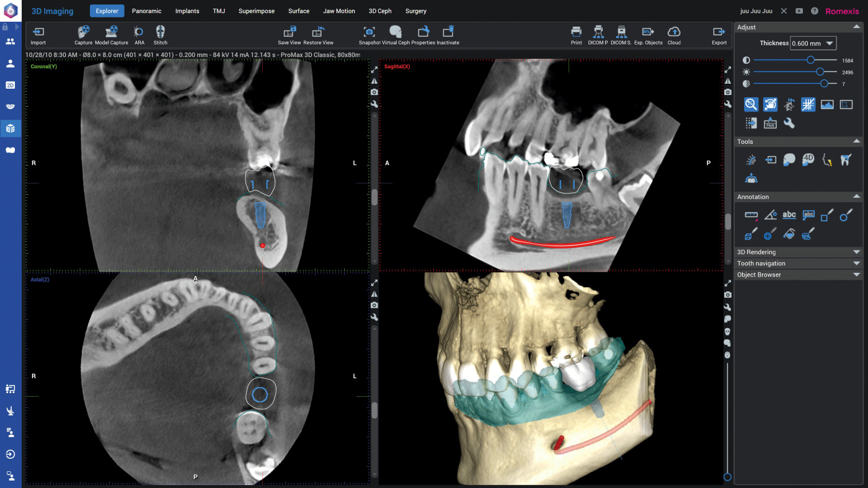
Task: Click the Save View button
Action: [290, 35]
